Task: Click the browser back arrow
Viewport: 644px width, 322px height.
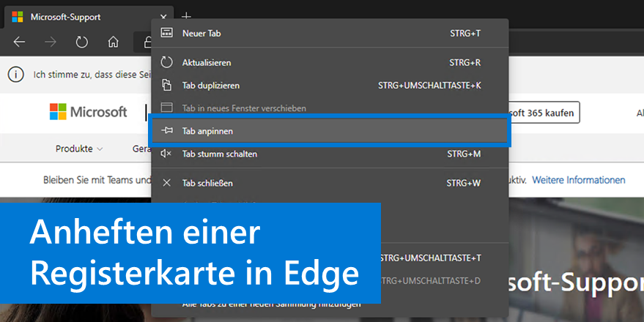Action: [19, 42]
